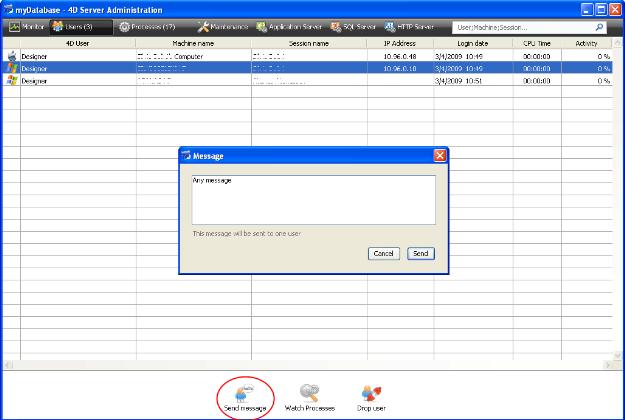Screen dimensions: 625x420
Task: Select the SQL Server tab
Action: click(354, 27)
